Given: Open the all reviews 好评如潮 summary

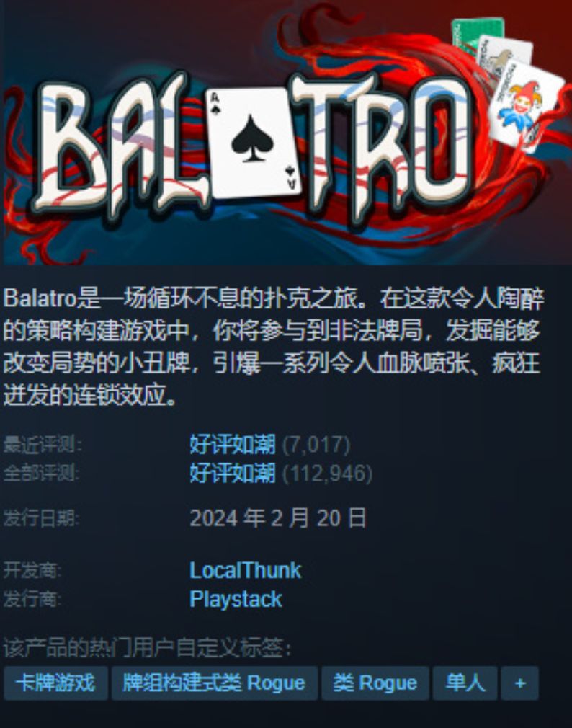Looking at the screenshot, I should pyautogui.click(x=233, y=473).
